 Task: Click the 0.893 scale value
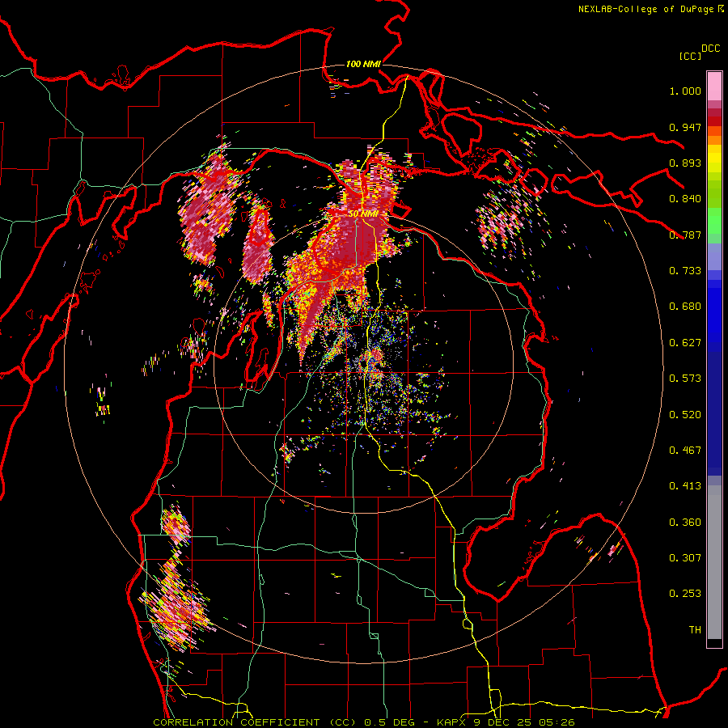(685, 163)
